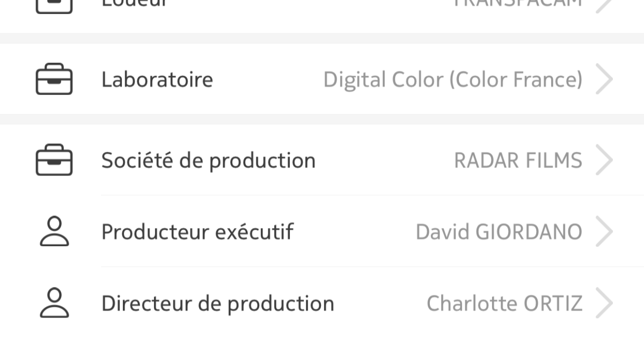Viewport: 644px width, 338px height.
Task: Click the partially visible briefcase icon in the top row
Action: coord(54,6)
